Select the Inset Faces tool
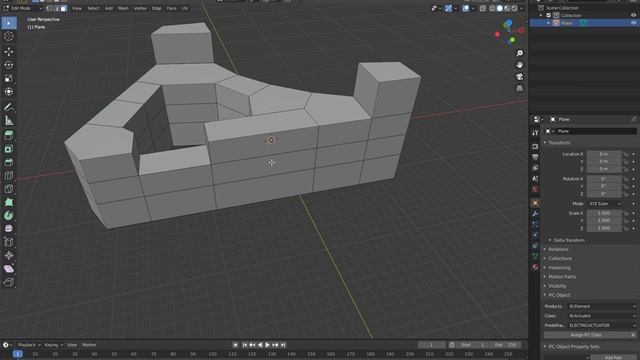This screenshot has width=640, height=360. pos(9,149)
